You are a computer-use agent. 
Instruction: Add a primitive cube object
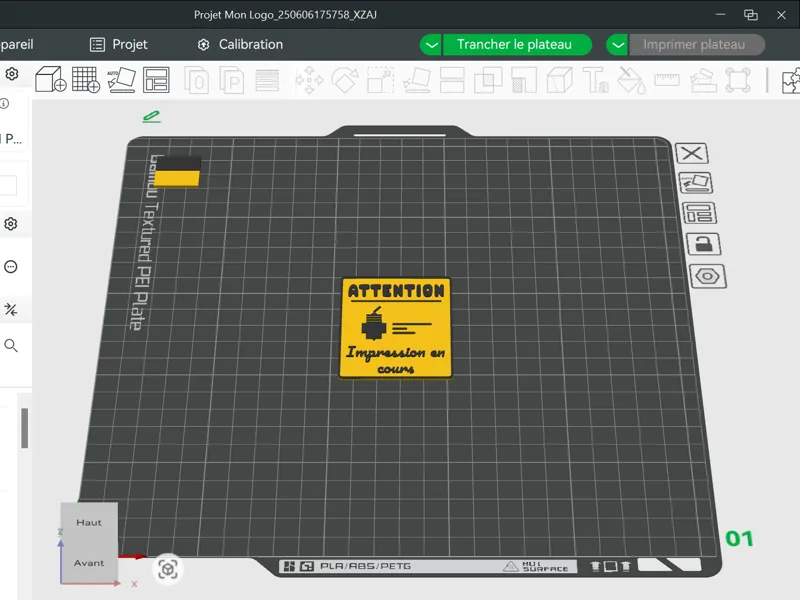[51, 80]
